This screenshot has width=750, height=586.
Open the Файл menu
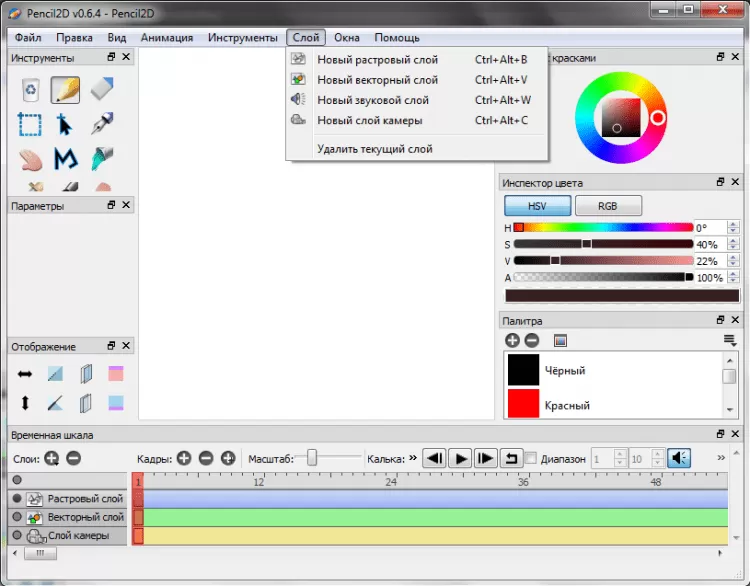tap(28, 37)
